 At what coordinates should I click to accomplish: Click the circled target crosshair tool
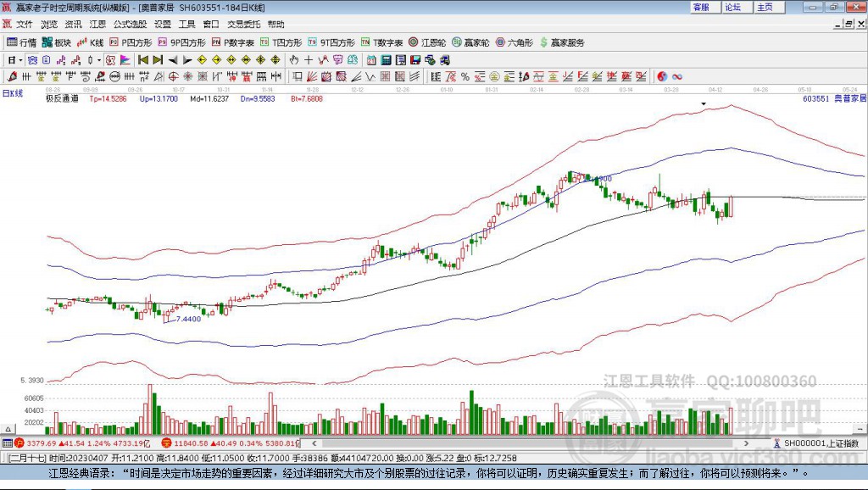[x=173, y=77]
